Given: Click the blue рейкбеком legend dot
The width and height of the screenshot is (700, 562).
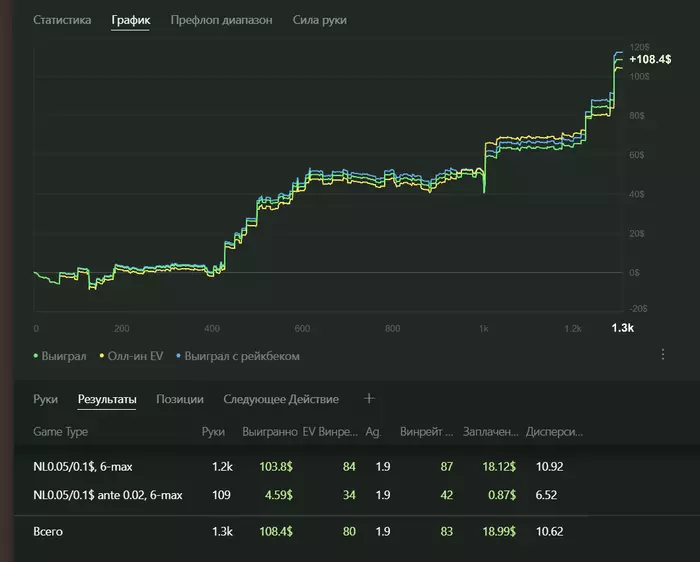Looking at the screenshot, I should point(179,356).
